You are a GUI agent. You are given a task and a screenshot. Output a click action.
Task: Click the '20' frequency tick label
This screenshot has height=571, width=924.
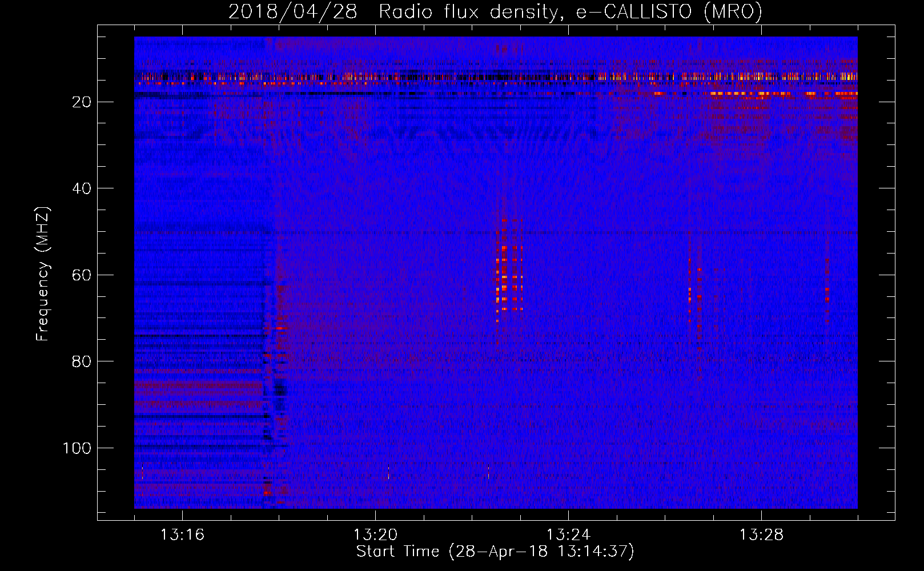coord(82,102)
